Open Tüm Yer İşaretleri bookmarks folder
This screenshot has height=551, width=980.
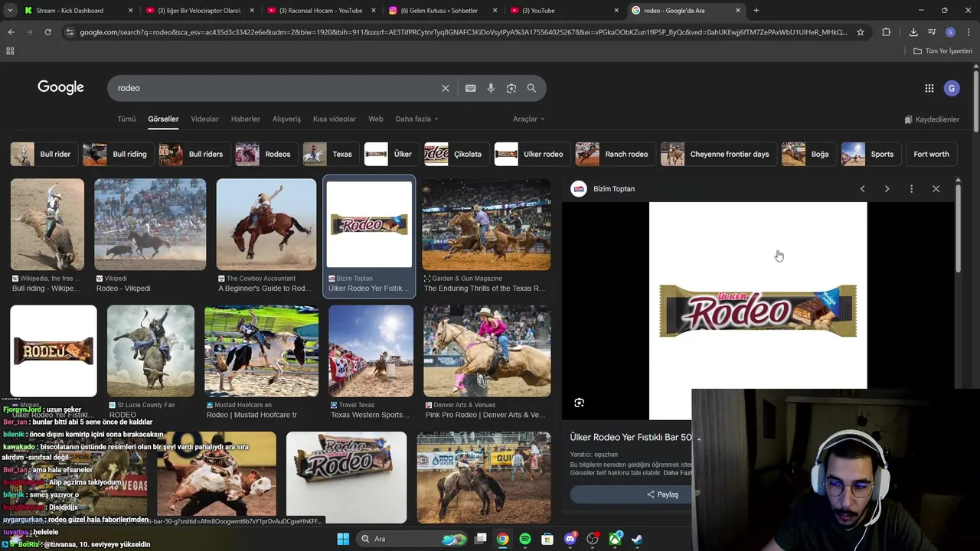pos(943,51)
